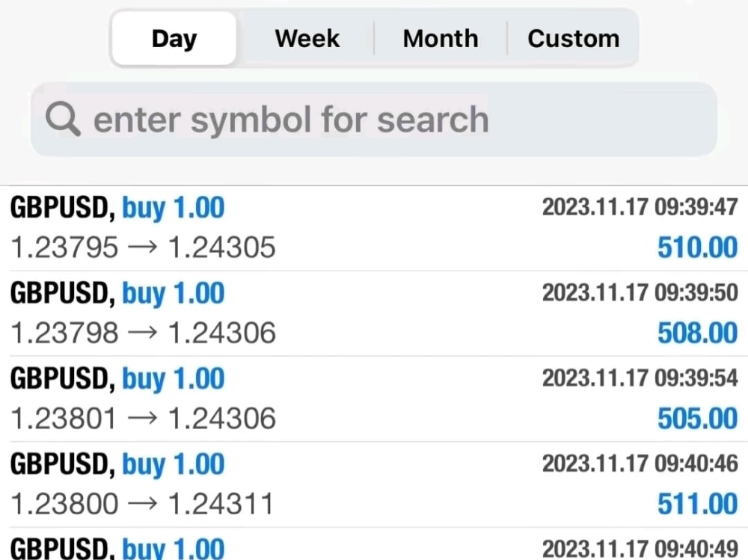Select the price range 1.23798 → 1.24306
The width and height of the screenshot is (748, 560).
(143, 333)
